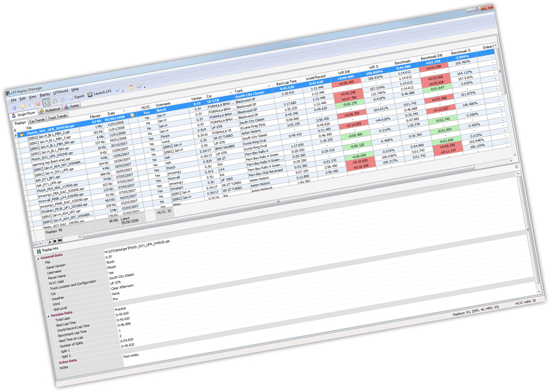Click the medal icon in the toolbar
Image resolution: width=550 pixels, height=392 pixels.
(132, 88)
